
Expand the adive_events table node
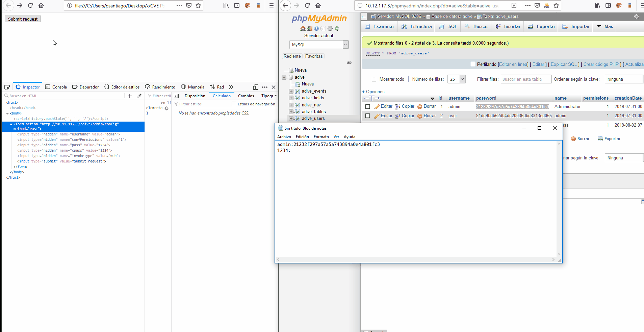(x=291, y=91)
